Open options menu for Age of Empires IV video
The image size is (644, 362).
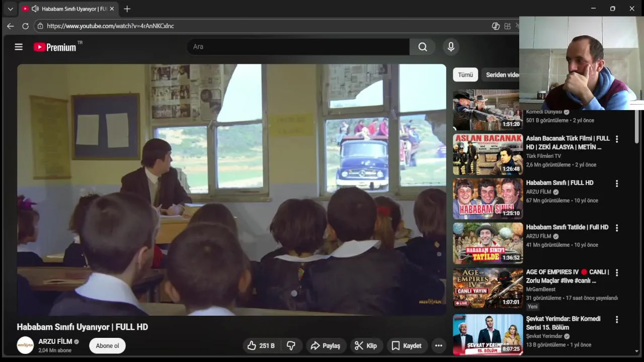click(x=617, y=273)
